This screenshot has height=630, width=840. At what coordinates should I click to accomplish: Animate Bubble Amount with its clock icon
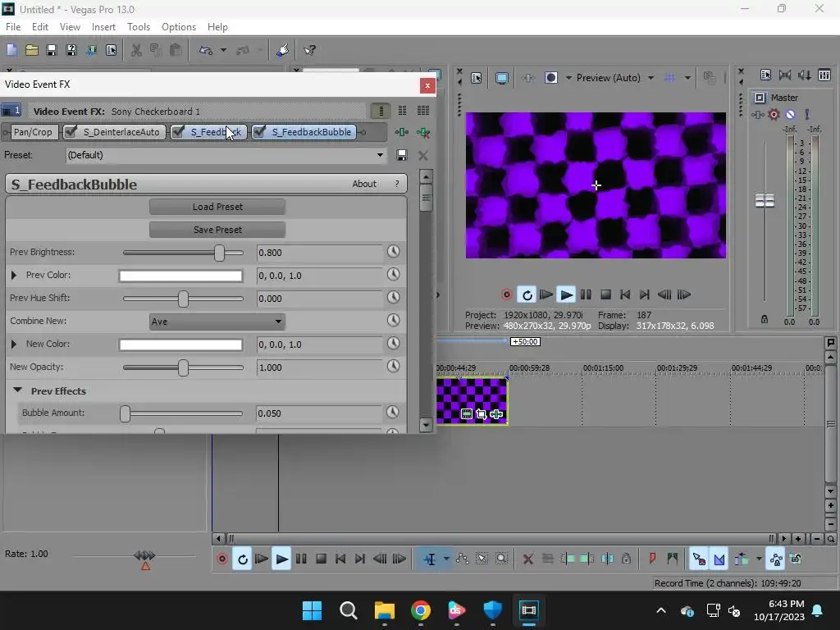click(x=393, y=412)
